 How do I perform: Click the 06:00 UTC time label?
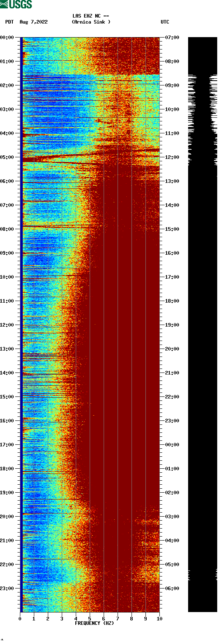pyautogui.click(x=172, y=589)
